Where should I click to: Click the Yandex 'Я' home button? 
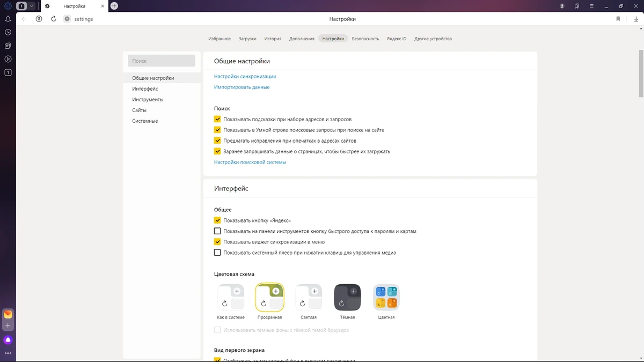click(x=39, y=19)
